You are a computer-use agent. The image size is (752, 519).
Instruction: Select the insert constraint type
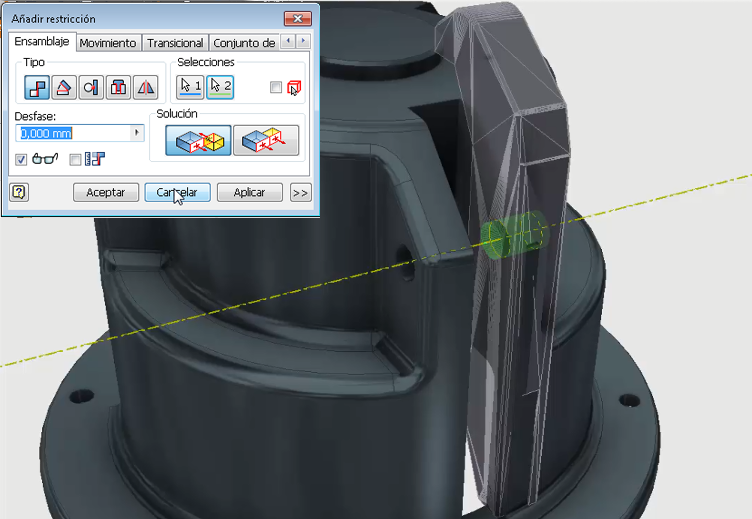pos(118,87)
